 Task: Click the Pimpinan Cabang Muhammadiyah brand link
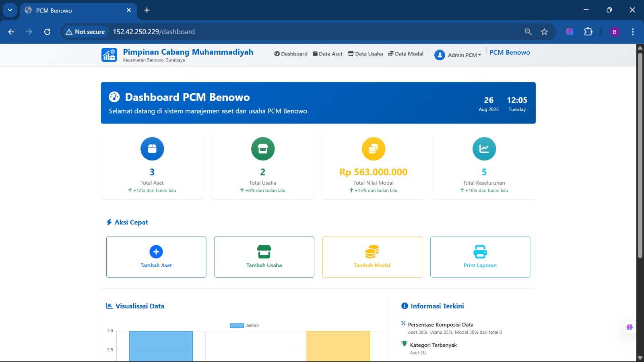pyautogui.click(x=188, y=52)
